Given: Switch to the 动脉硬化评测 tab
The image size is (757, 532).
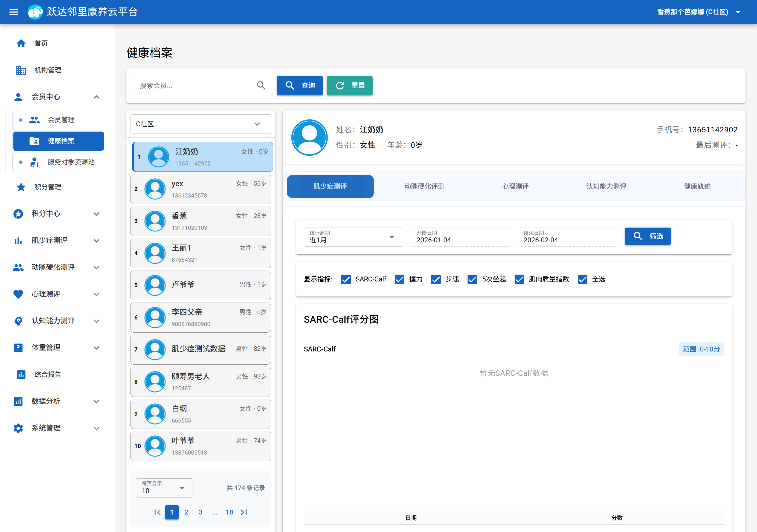Looking at the screenshot, I should tap(424, 187).
